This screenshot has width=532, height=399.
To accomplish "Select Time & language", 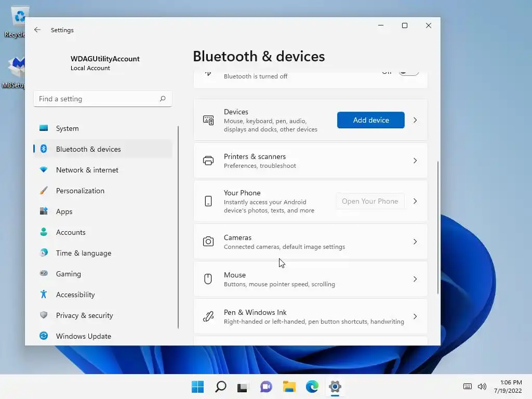I will coord(103,253).
